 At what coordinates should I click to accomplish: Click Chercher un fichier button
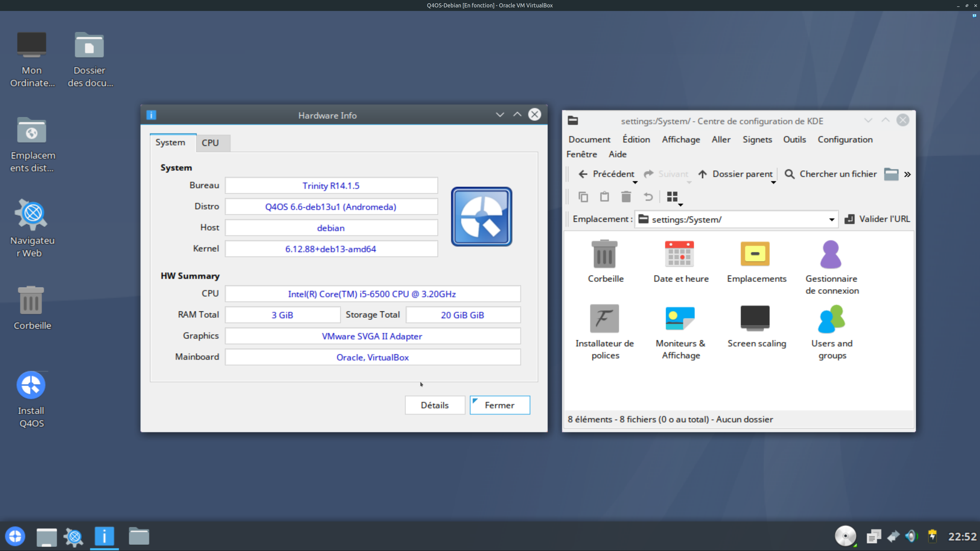pos(830,174)
